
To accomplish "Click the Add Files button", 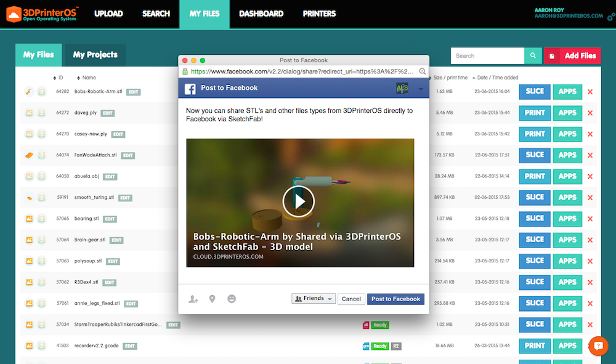I will tap(572, 56).
